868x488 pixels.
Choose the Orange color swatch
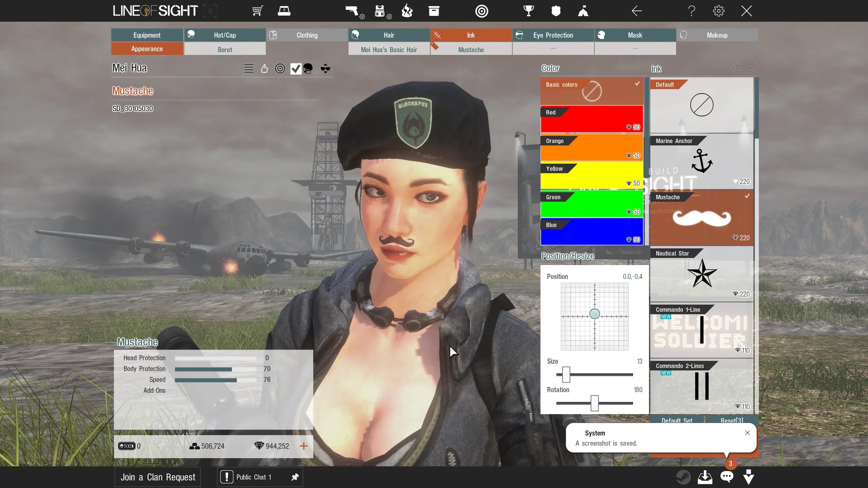[x=592, y=147]
